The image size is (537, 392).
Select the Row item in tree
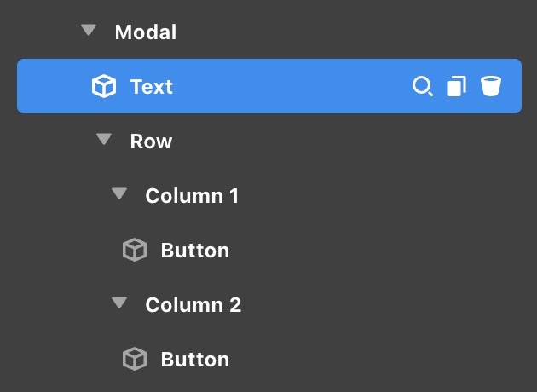pyautogui.click(x=151, y=141)
